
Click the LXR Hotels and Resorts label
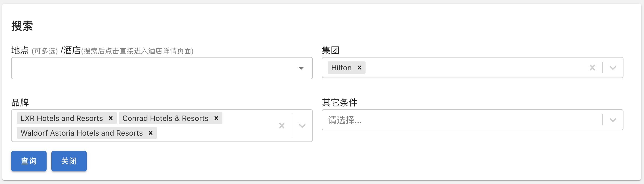[62, 118]
